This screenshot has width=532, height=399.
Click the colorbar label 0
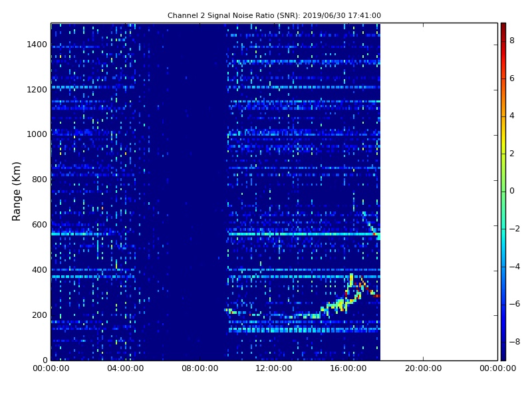(512, 191)
